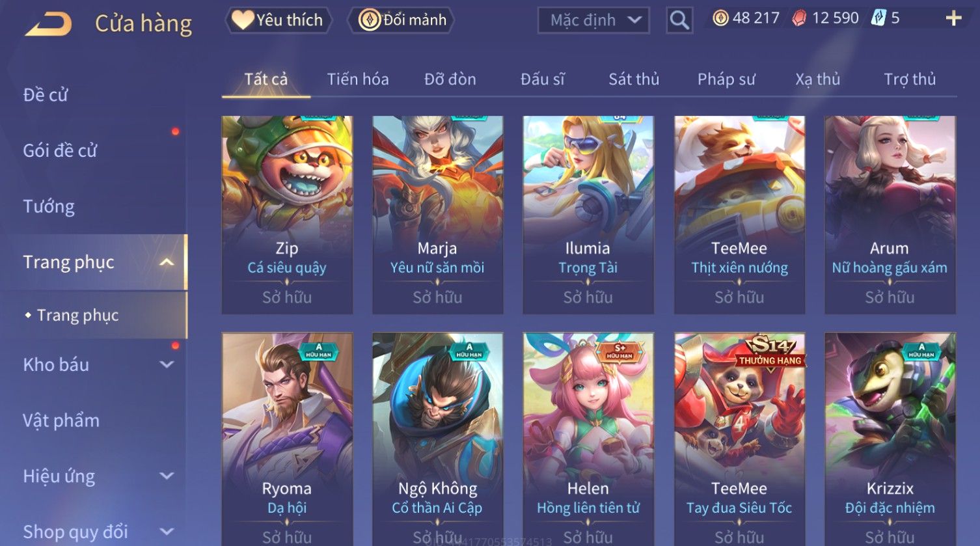Open Gói đề cử in sidebar
The image size is (980, 546).
(60, 150)
